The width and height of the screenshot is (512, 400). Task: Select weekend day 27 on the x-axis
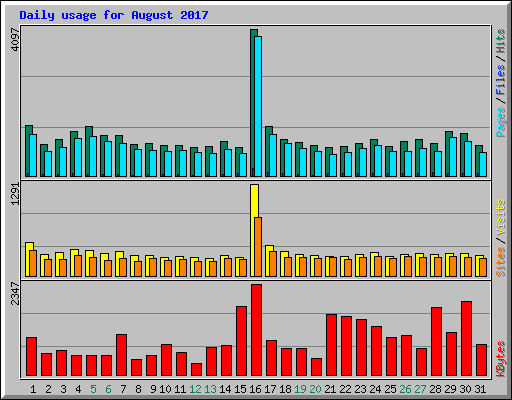tap(420, 389)
